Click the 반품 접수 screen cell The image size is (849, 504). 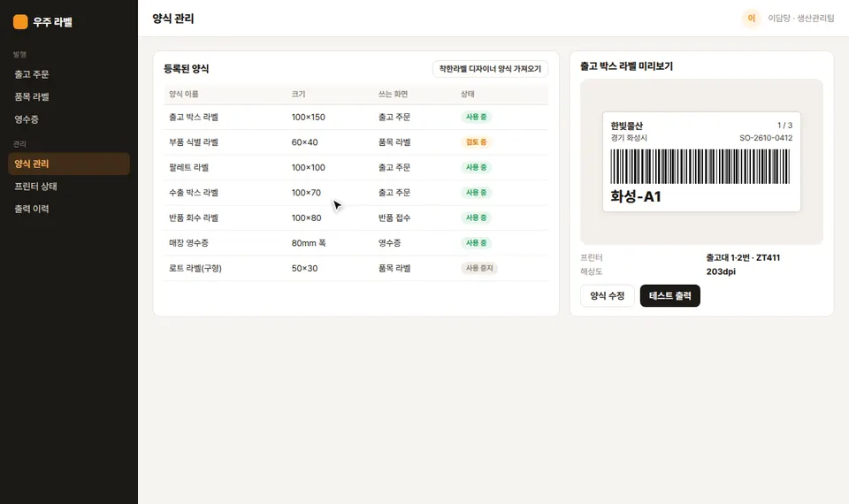394,218
